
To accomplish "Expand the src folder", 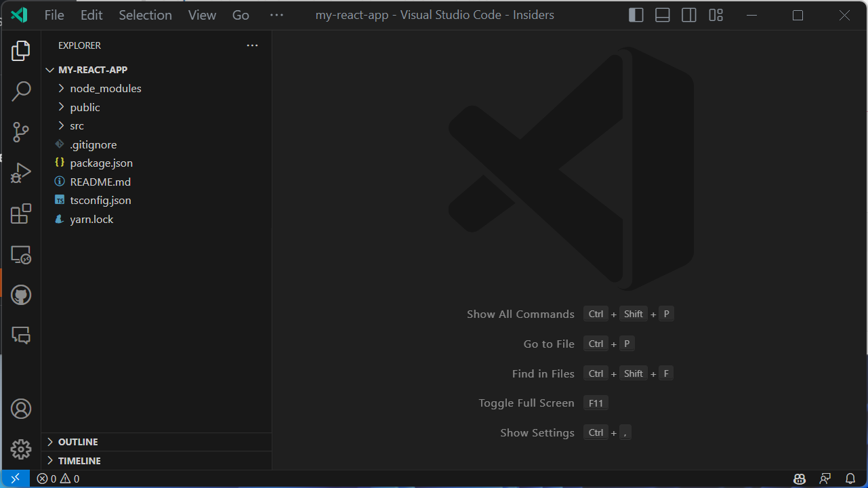I will pos(77,125).
